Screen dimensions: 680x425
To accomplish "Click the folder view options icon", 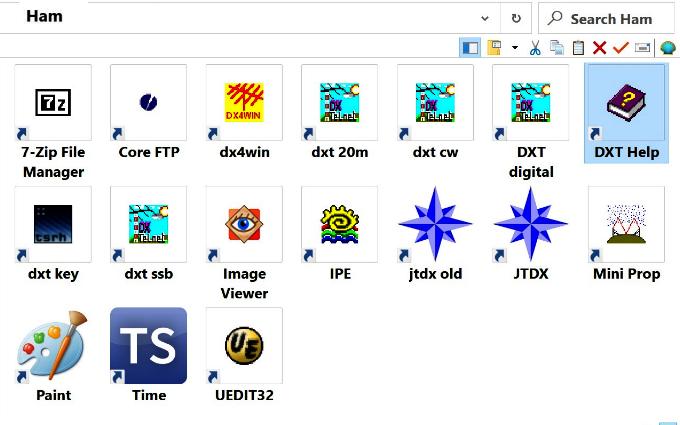I will [494, 47].
